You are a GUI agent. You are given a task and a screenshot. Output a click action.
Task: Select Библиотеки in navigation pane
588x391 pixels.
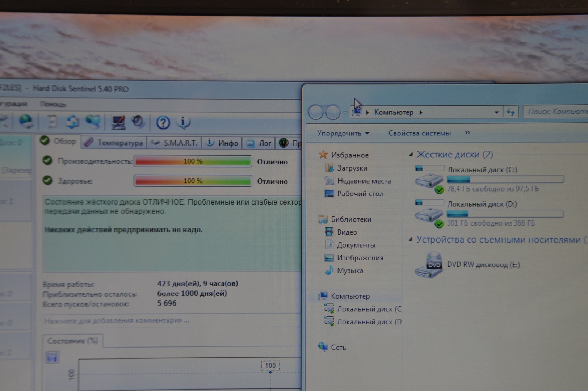coord(351,219)
